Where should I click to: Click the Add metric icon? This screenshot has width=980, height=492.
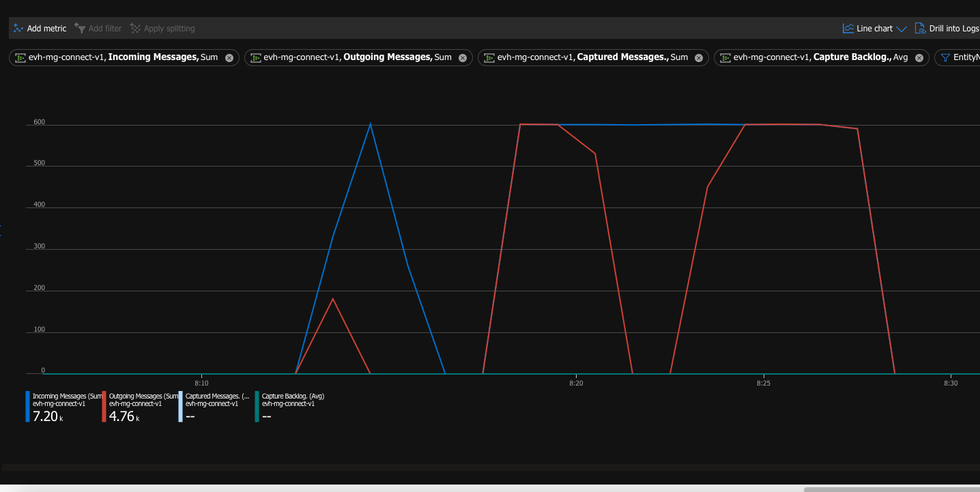pyautogui.click(x=18, y=28)
